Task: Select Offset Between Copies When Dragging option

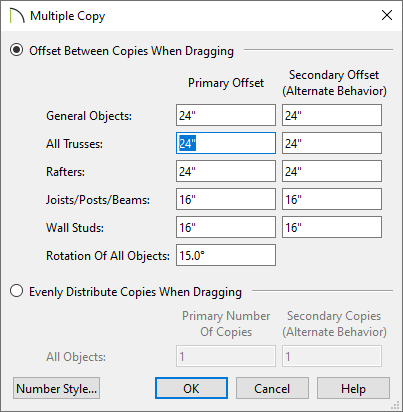Action: click(x=17, y=50)
